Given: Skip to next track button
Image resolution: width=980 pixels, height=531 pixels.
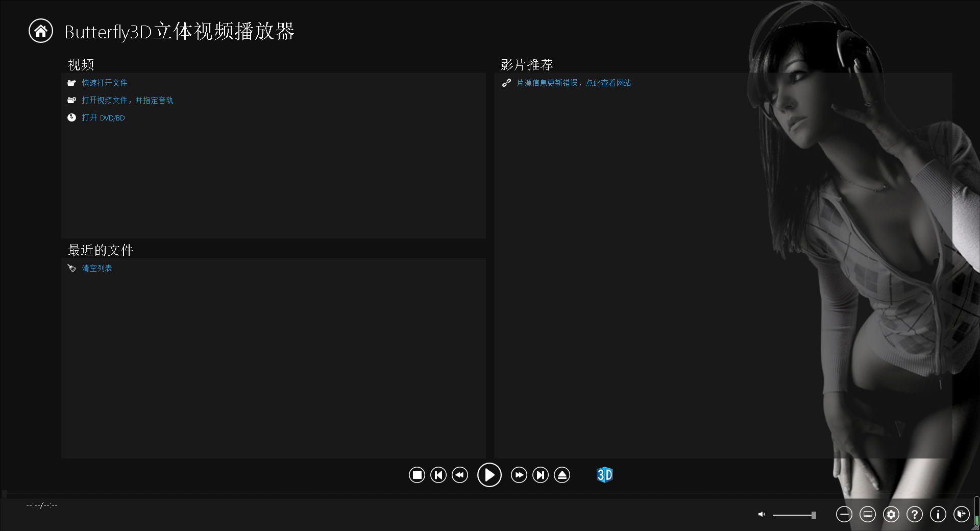Looking at the screenshot, I should tap(541, 475).
